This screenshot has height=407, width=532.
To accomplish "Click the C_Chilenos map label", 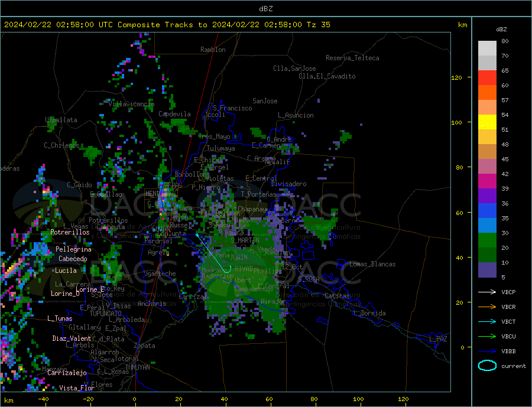I will pos(61,145).
